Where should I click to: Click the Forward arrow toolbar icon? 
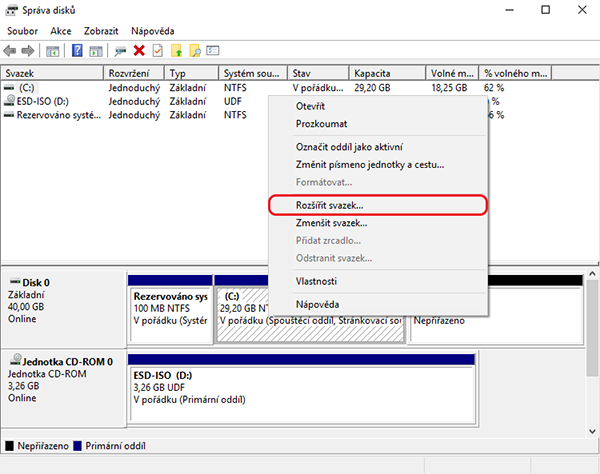[x=29, y=50]
